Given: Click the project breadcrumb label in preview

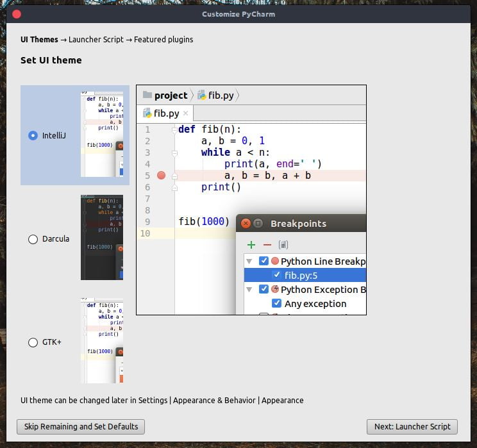Looking at the screenshot, I should 171,95.
